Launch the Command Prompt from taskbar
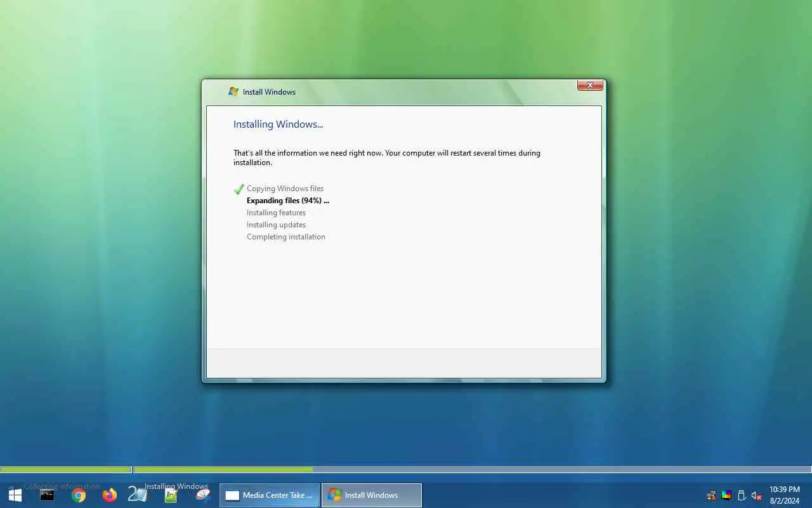The image size is (812, 508). pos(47,495)
